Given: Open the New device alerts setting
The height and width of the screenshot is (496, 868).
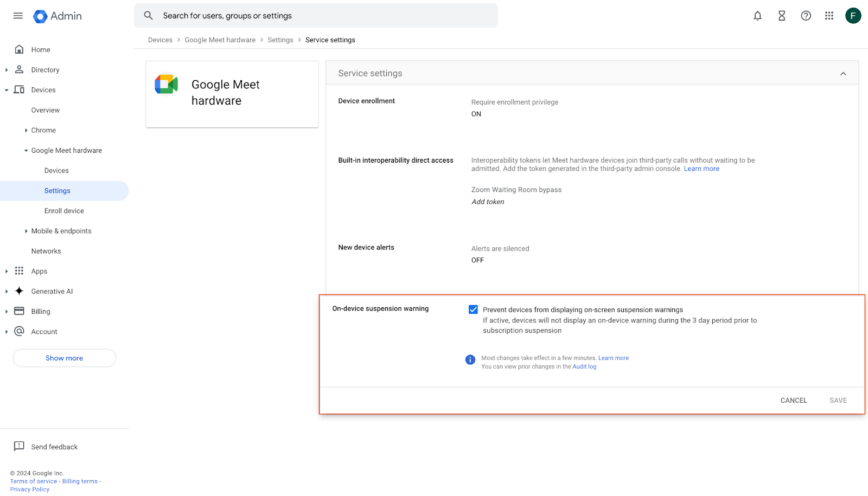Looking at the screenshot, I should coord(592,254).
